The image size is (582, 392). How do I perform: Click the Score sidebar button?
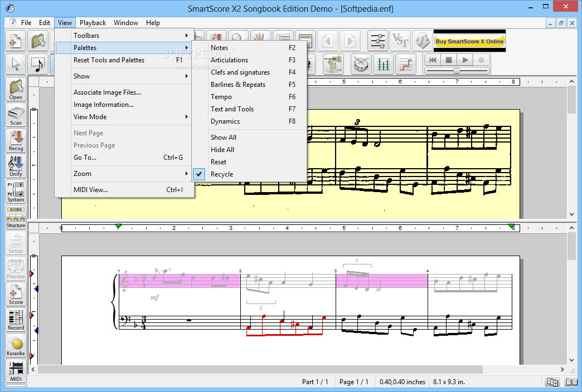pos(16,294)
